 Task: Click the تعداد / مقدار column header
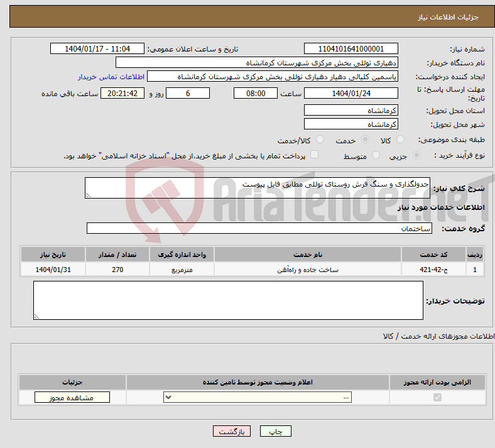click(117, 254)
